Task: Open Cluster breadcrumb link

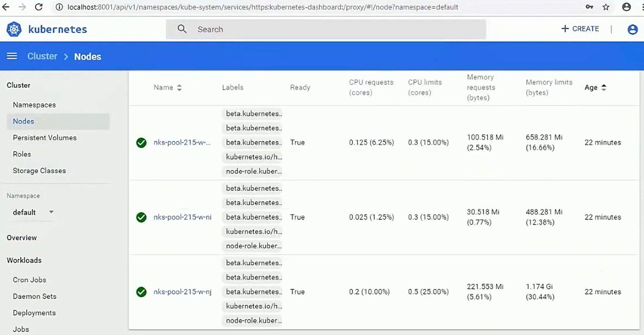Action: tap(42, 56)
